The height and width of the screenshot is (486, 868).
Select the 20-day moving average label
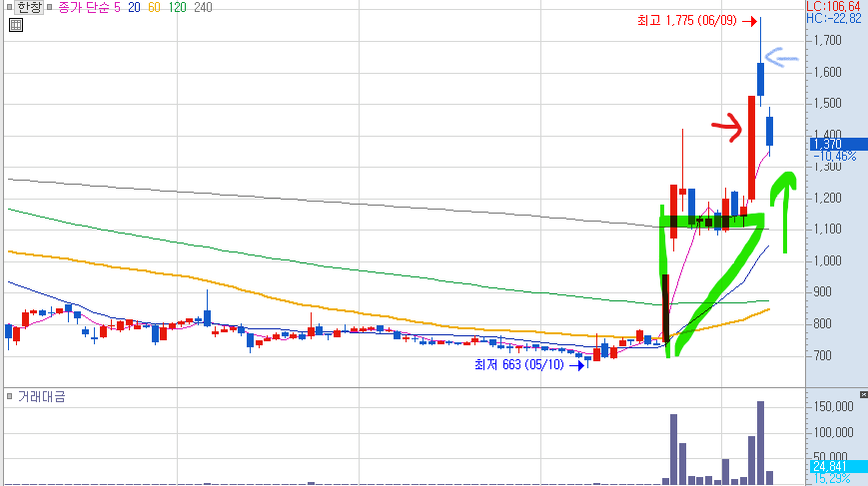click(x=134, y=7)
